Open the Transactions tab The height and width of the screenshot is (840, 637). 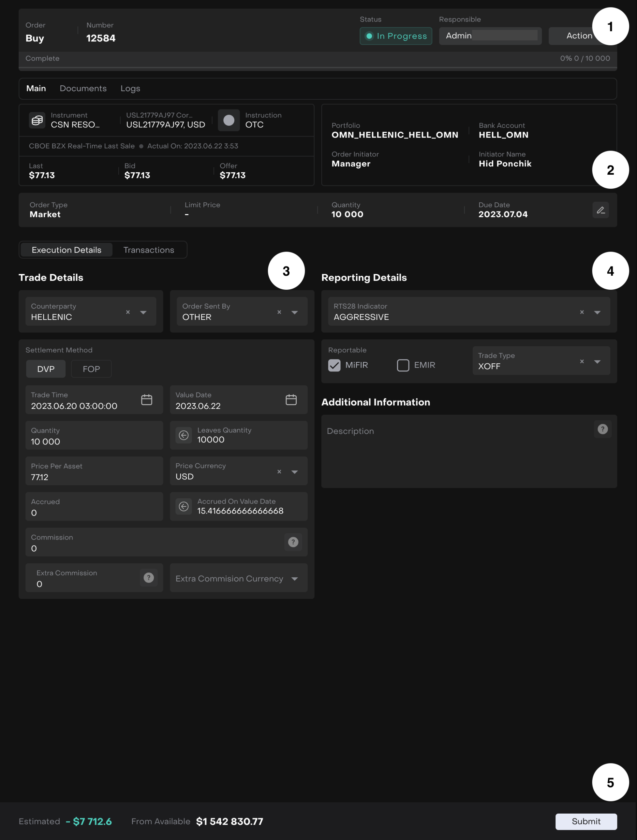pyautogui.click(x=149, y=250)
